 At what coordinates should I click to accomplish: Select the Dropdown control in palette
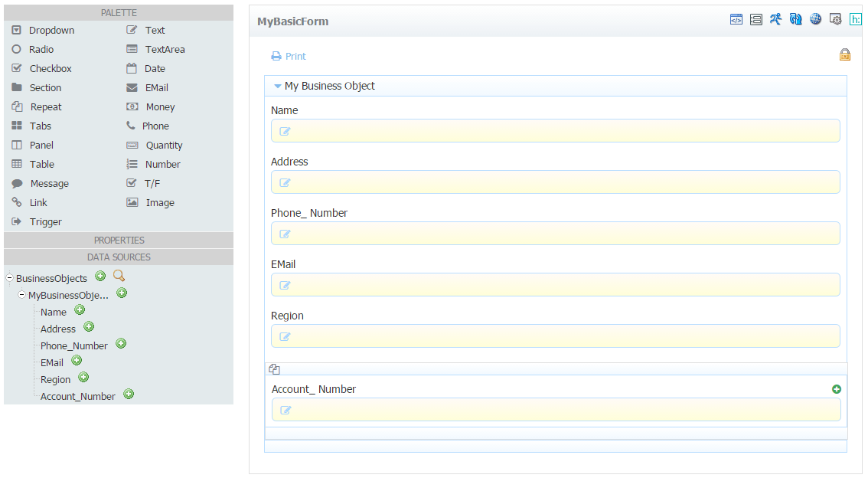point(43,30)
